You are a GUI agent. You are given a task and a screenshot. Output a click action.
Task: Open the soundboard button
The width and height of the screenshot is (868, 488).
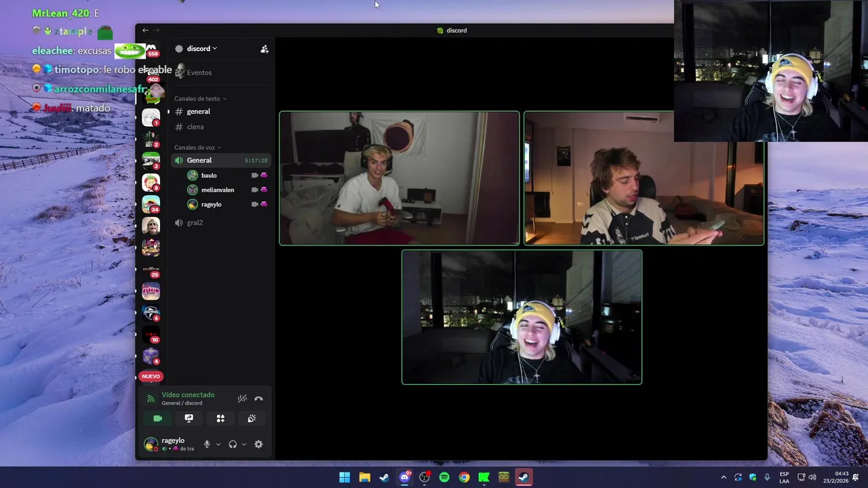coord(252,419)
